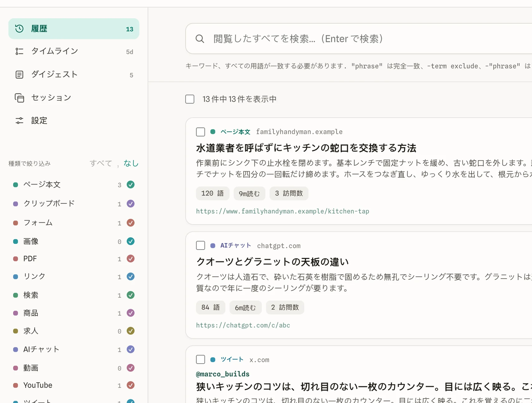Open the タイムライン view
This screenshot has height=403, width=532.
74,51
